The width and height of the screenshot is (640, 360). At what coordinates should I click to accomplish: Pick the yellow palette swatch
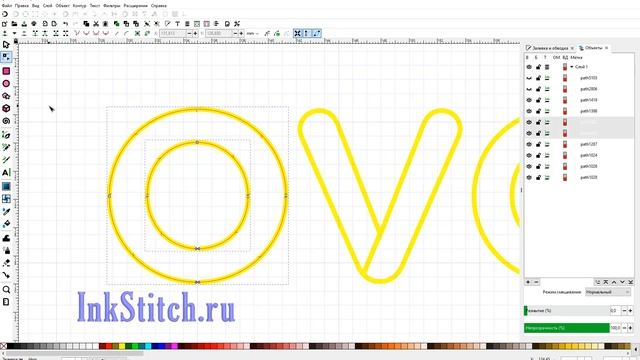coord(122,347)
